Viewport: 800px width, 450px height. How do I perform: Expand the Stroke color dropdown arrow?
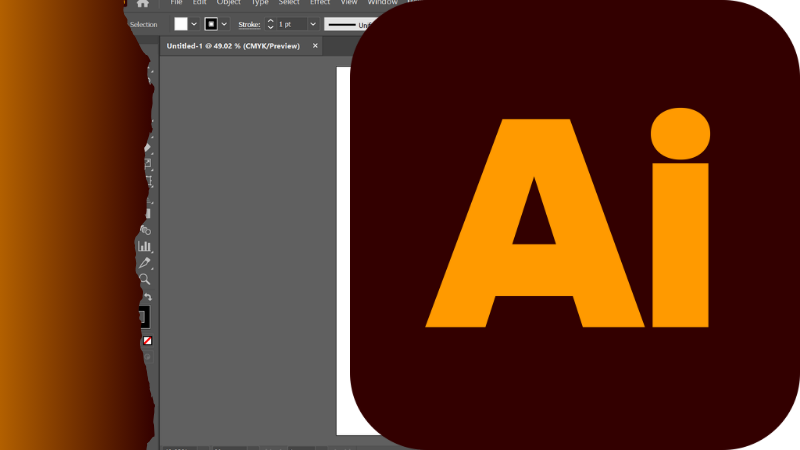point(224,24)
